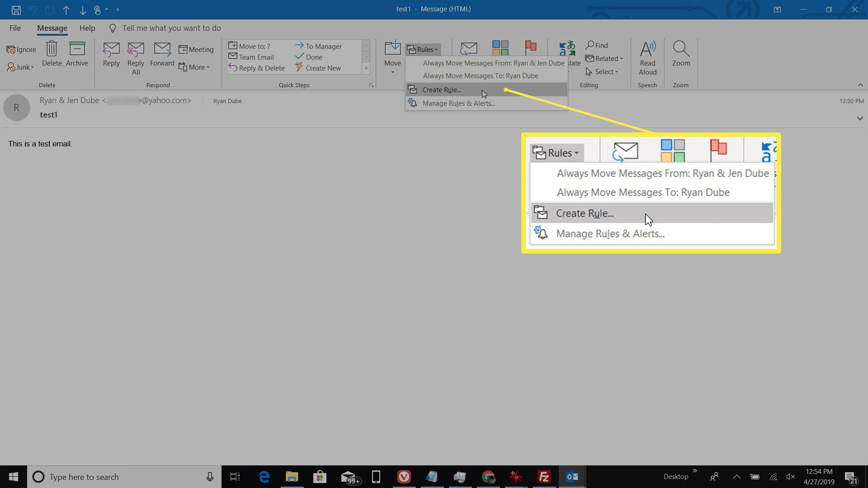Open the Related dropdown
868x488 pixels.
604,58
